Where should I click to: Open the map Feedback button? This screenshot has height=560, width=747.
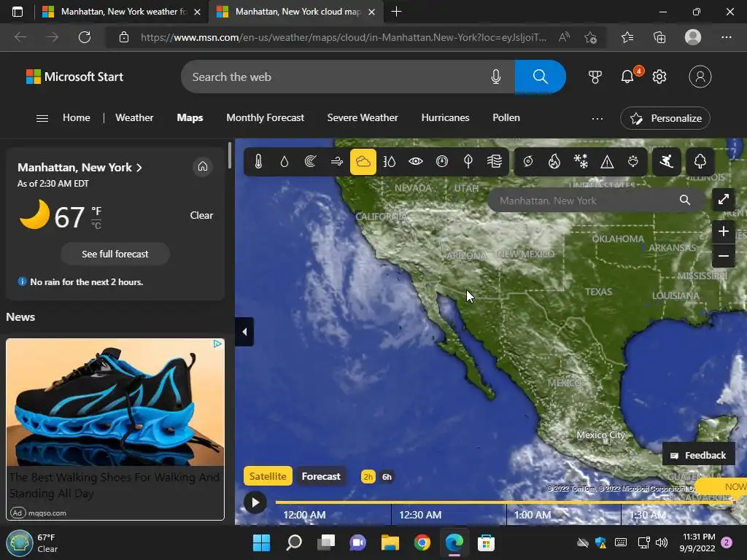[698, 456]
